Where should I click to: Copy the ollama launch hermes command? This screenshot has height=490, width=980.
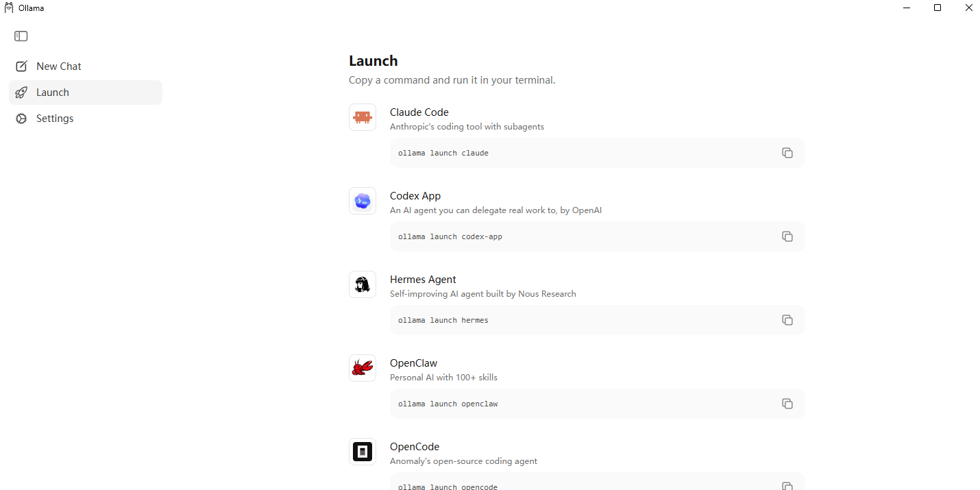point(787,320)
